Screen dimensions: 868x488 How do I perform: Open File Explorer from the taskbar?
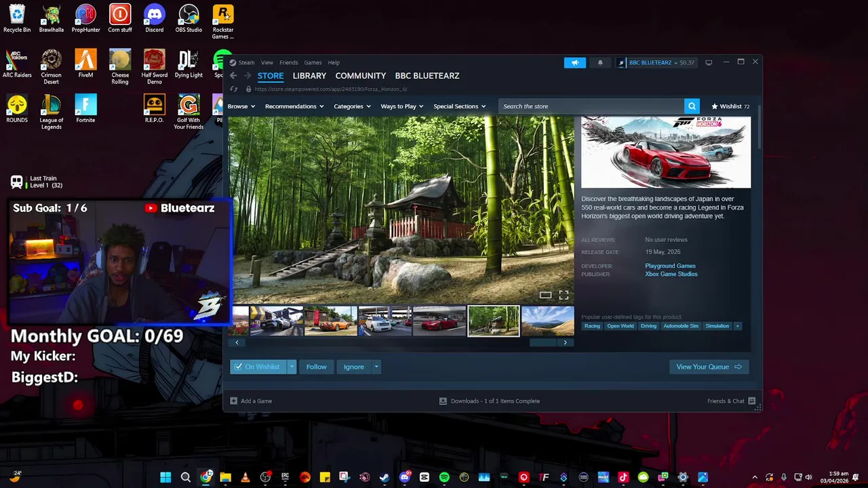[225, 477]
